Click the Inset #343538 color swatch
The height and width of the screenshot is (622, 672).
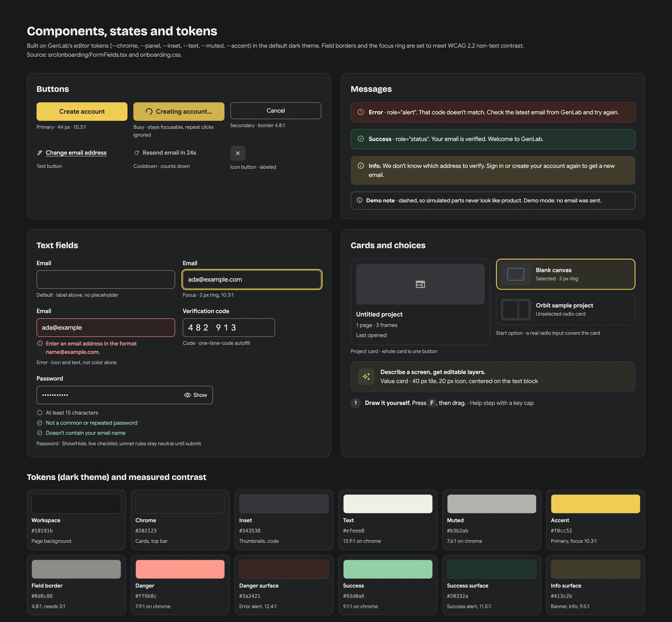284,503
